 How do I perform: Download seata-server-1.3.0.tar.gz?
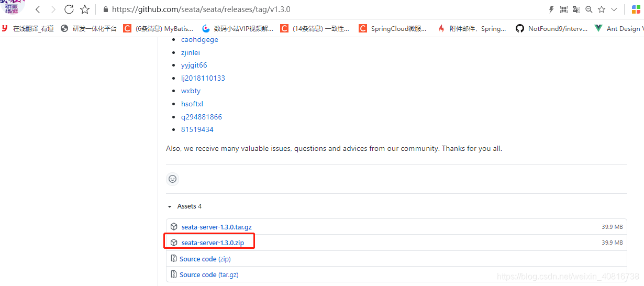216,227
